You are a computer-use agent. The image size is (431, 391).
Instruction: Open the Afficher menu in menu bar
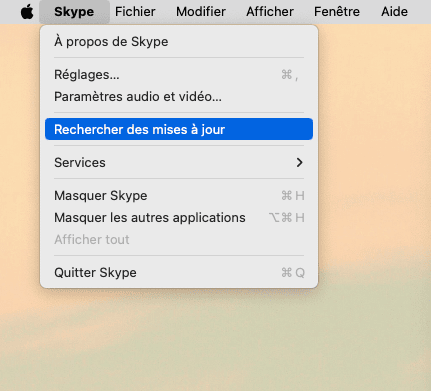tap(270, 12)
